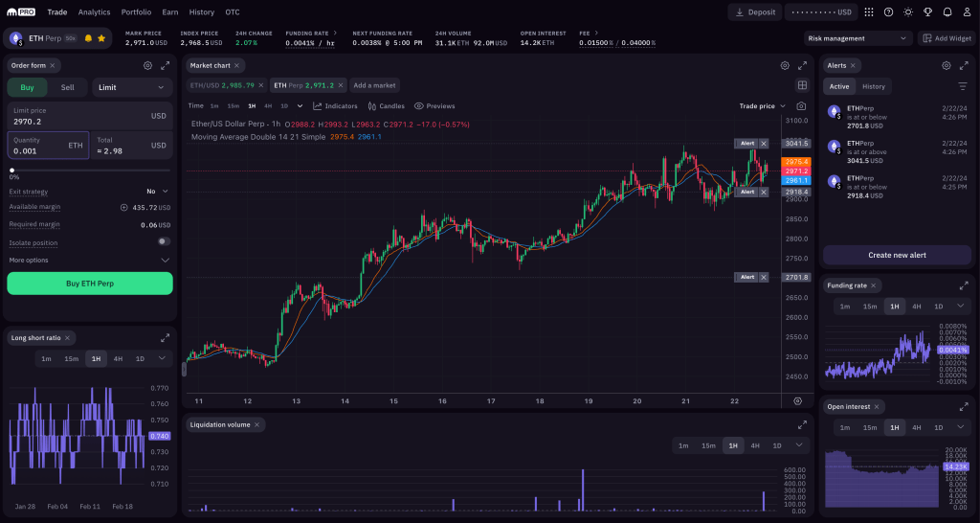The height and width of the screenshot is (523, 980).
Task: Click the gold star favorite icon for ETH Perp
Action: click(x=101, y=38)
